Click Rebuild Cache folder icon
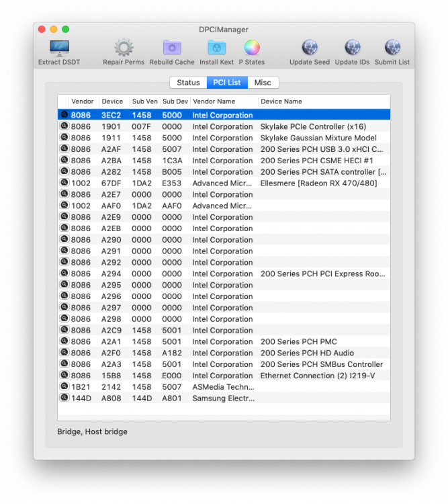Screen dimensions: 448x504 click(172, 48)
